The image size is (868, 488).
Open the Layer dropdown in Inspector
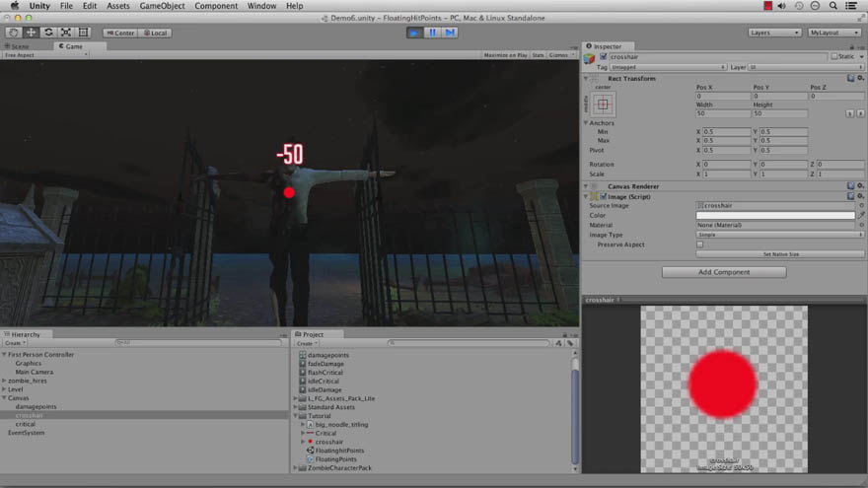[806, 67]
